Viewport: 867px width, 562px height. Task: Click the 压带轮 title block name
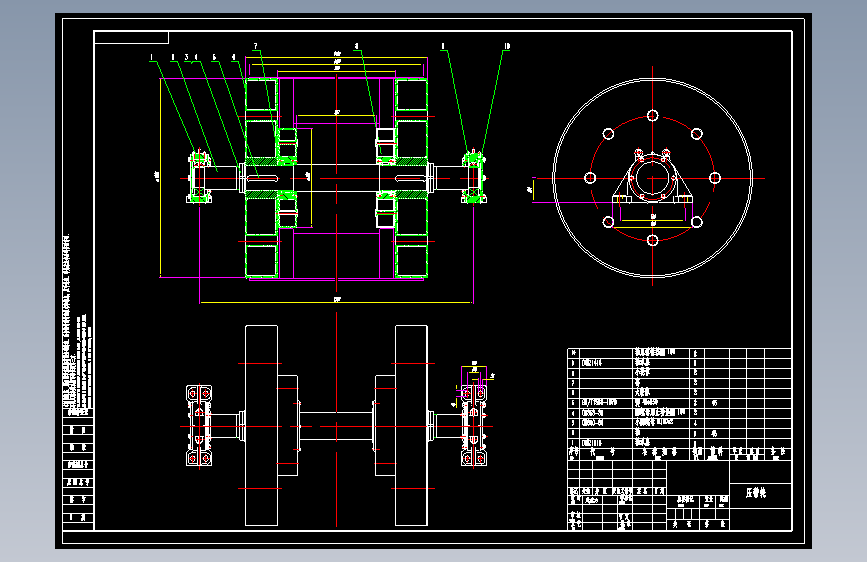(756, 493)
